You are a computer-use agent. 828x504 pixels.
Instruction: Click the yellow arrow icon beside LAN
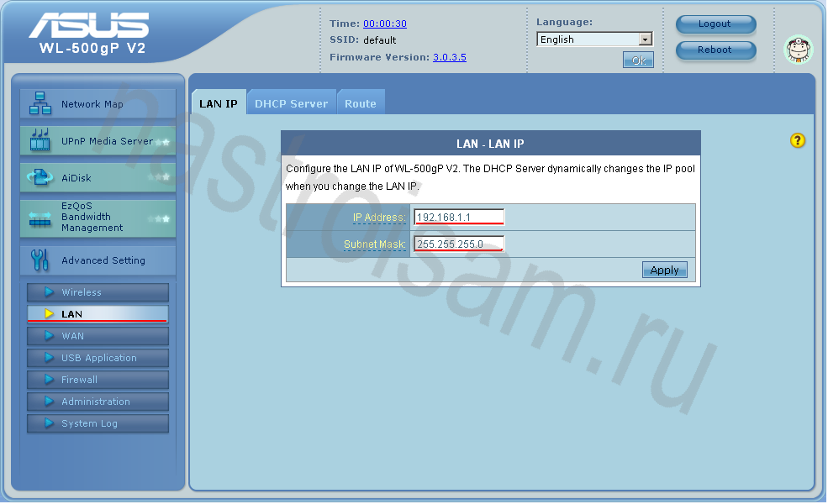click(49, 313)
